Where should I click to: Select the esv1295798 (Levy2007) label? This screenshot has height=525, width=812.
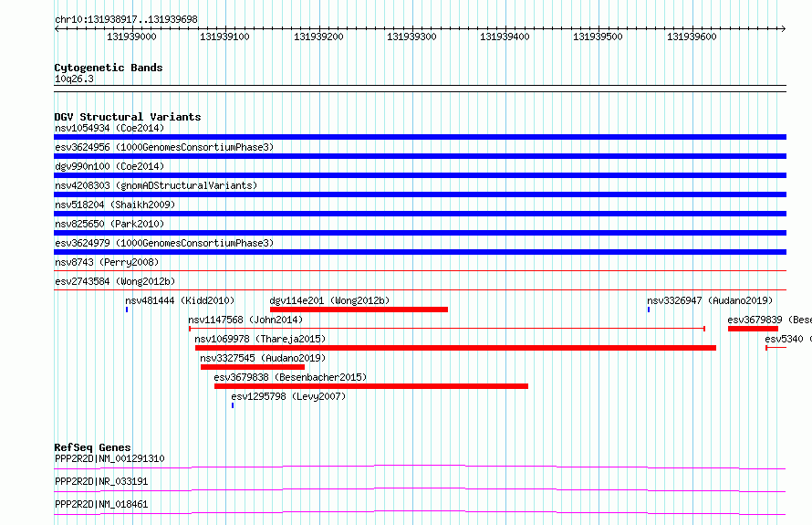click(x=288, y=396)
